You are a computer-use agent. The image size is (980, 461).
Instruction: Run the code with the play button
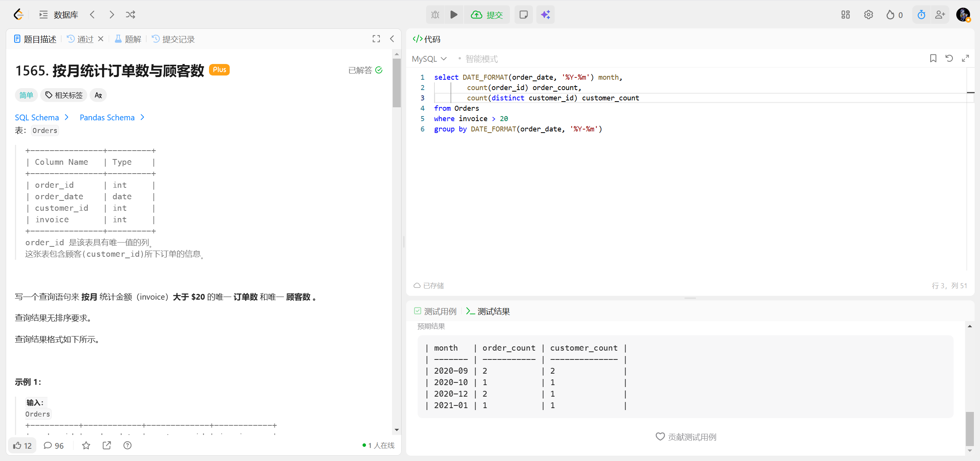[454, 15]
